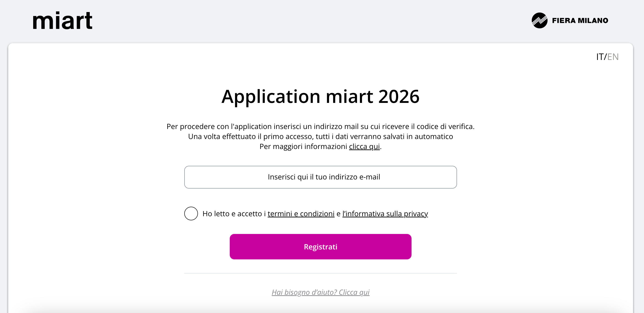Image resolution: width=644 pixels, height=313 pixels.
Task: Click the 'Application miart 2026' heading
Action: (x=320, y=97)
